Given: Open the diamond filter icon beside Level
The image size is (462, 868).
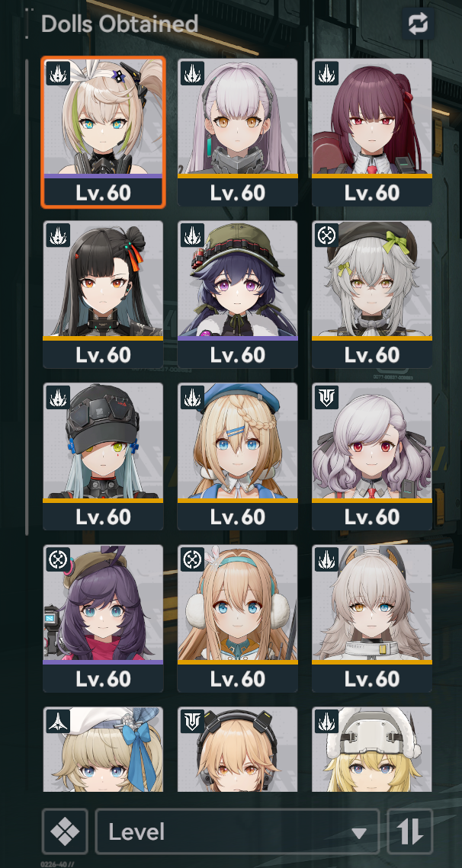Looking at the screenshot, I should pos(65,831).
